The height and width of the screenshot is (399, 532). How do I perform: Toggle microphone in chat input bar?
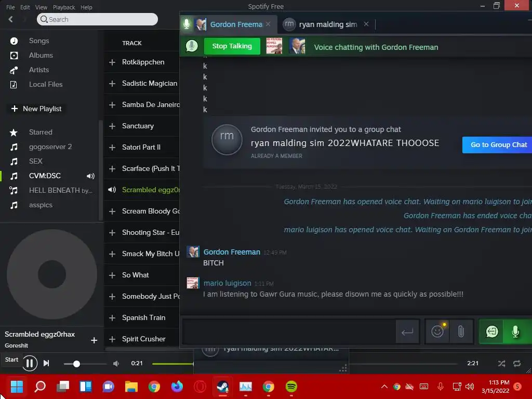(x=516, y=331)
